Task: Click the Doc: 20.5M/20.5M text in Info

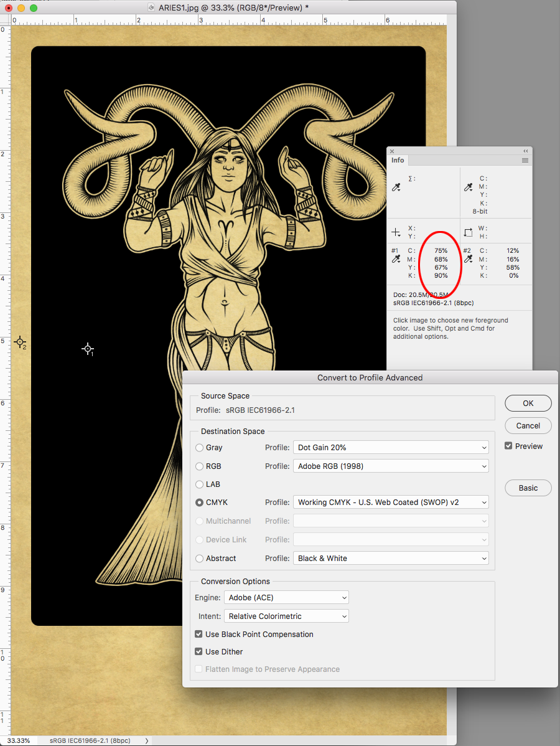Action: click(x=421, y=295)
